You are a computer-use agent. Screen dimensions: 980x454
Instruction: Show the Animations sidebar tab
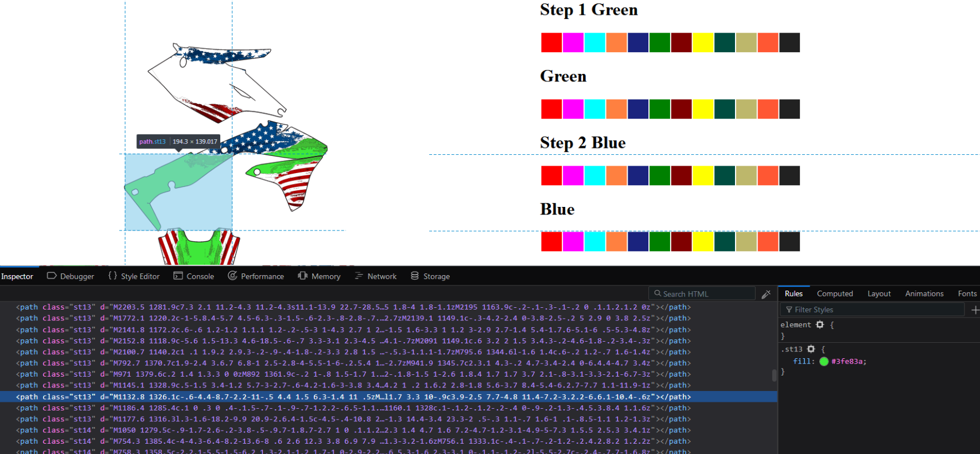coord(924,293)
